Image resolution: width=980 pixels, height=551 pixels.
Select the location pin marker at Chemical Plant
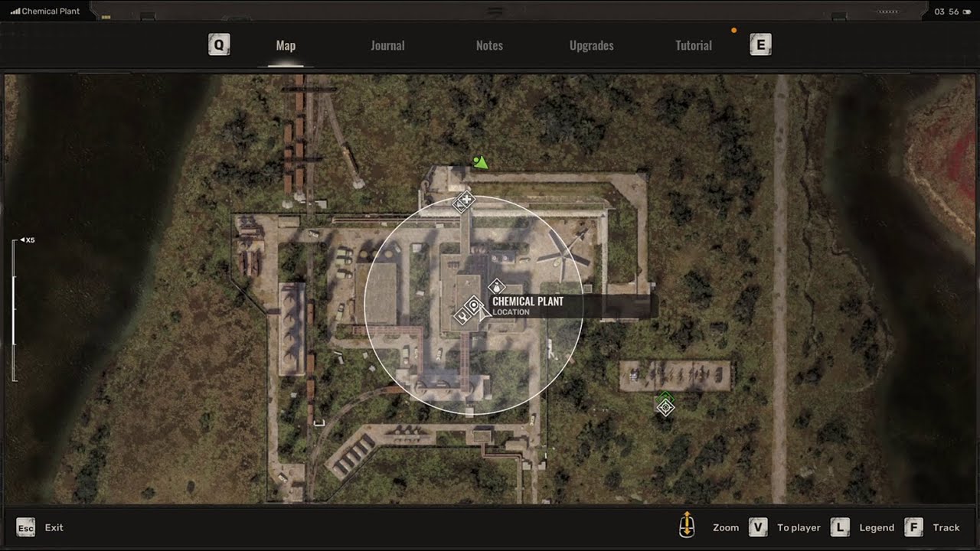click(x=474, y=307)
